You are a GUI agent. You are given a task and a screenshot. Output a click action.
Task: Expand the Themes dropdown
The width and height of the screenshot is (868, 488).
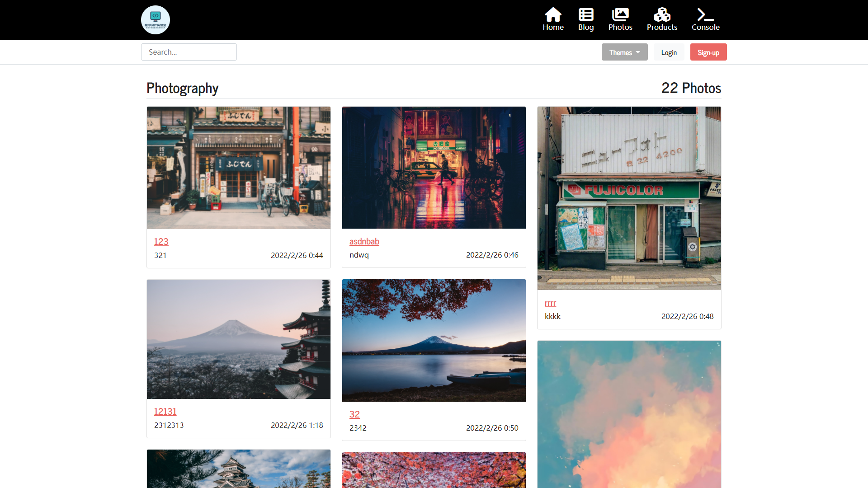pyautogui.click(x=624, y=52)
